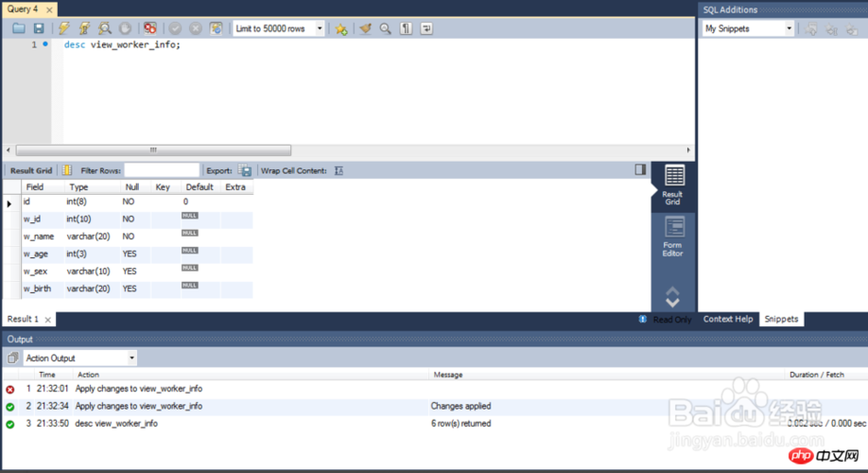Click the w_id field cell
The width and height of the screenshot is (868, 473).
point(43,219)
